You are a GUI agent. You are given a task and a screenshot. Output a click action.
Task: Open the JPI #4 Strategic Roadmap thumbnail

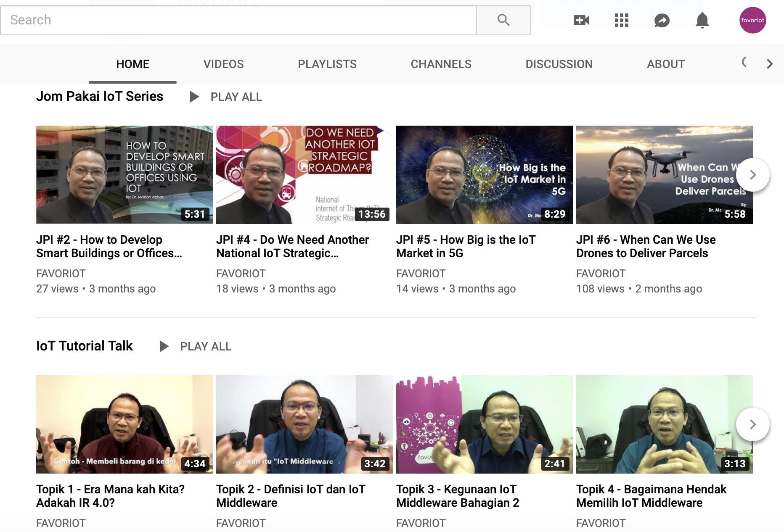pyautogui.click(x=304, y=174)
